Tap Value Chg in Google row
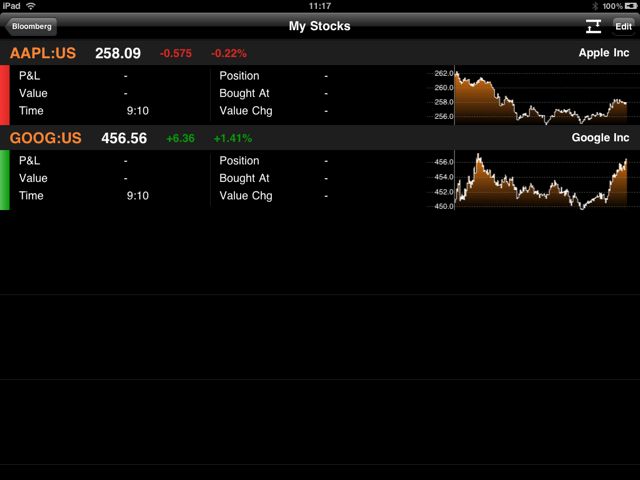 pyautogui.click(x=246, y=196)
